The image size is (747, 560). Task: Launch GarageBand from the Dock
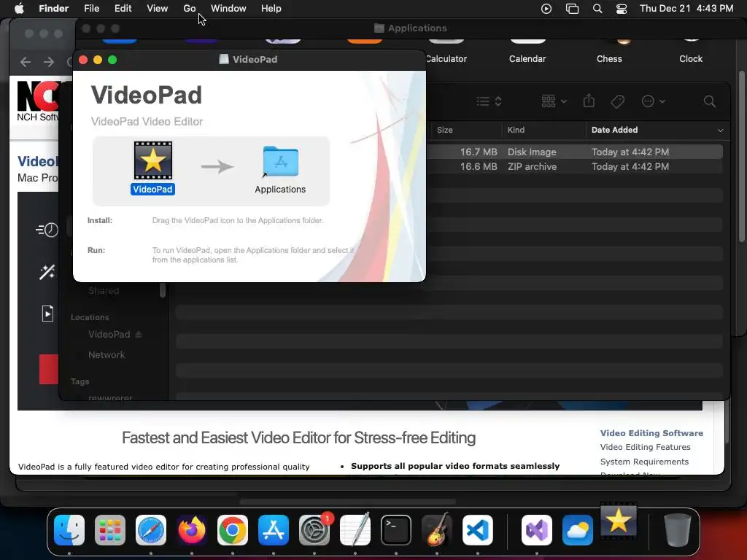(437, 530)
